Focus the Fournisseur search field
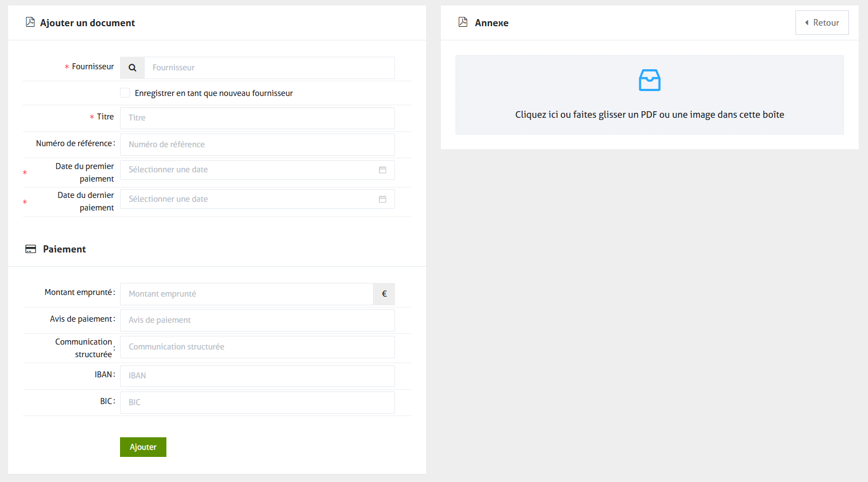Image resolution: width=868 pixels, height=482 pixels. pos(269,68)
